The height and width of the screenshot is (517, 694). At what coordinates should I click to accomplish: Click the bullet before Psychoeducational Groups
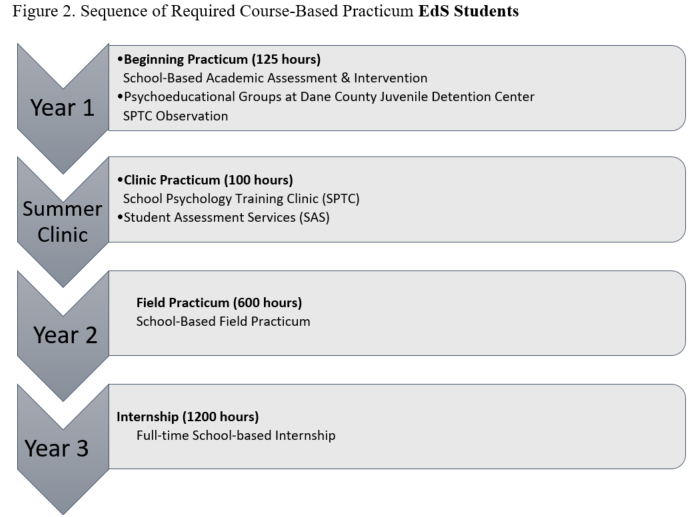click(x=119, y=96)
